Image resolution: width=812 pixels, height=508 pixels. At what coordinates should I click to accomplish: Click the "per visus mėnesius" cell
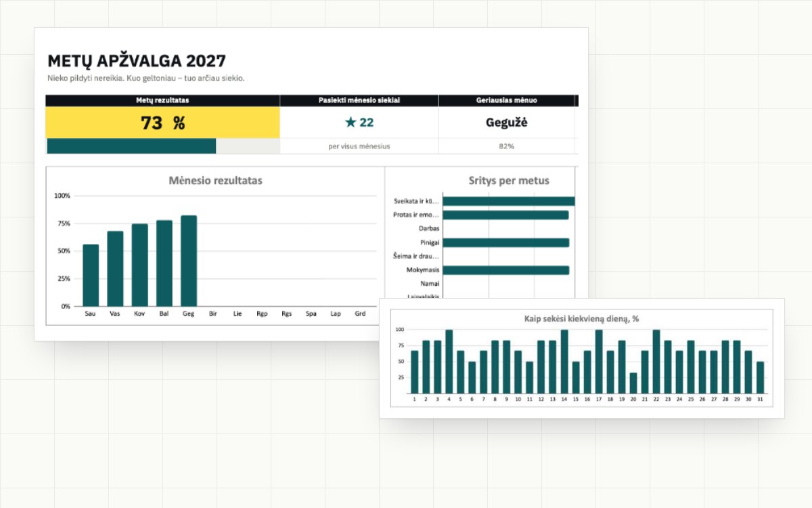pyautogui.click(x=359, y=146)
